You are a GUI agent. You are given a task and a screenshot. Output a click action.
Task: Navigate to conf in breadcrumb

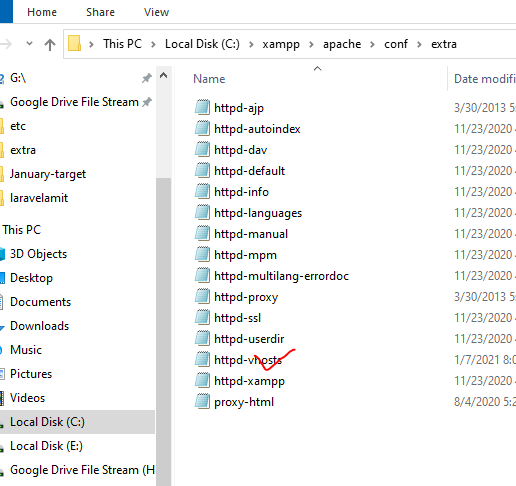(396, 44)
